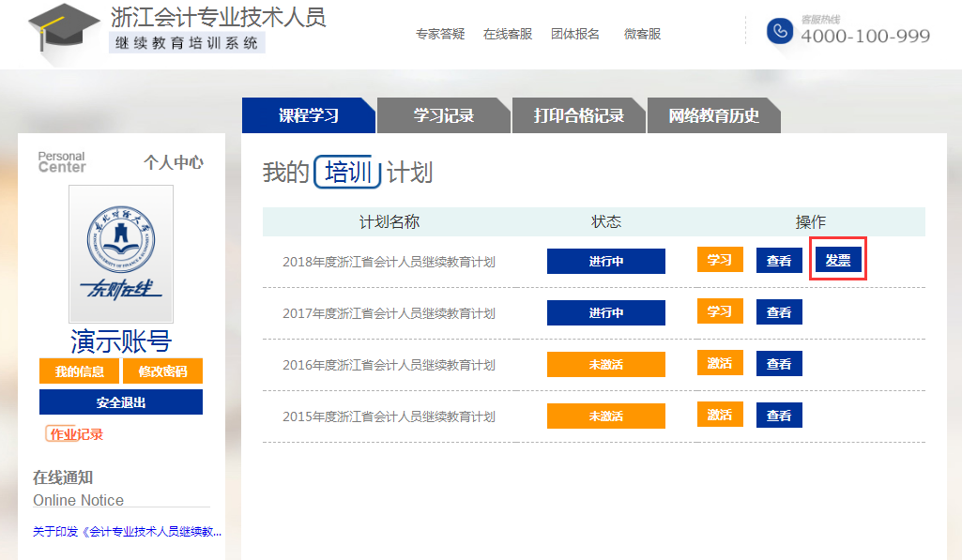Open the 打印合格记录 tab
The width and height of the screenshot is (962, 560).
click(x=578, y=116)
